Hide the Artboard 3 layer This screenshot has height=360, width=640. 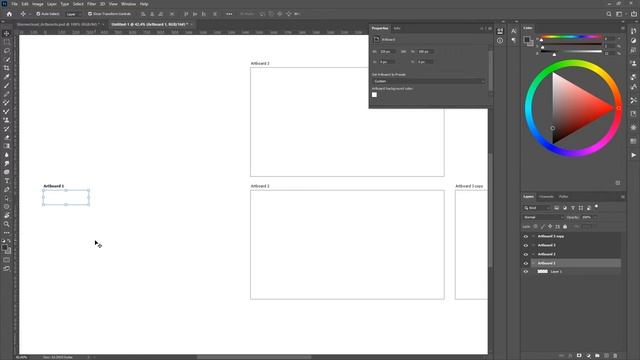click(x=526, y=245)
